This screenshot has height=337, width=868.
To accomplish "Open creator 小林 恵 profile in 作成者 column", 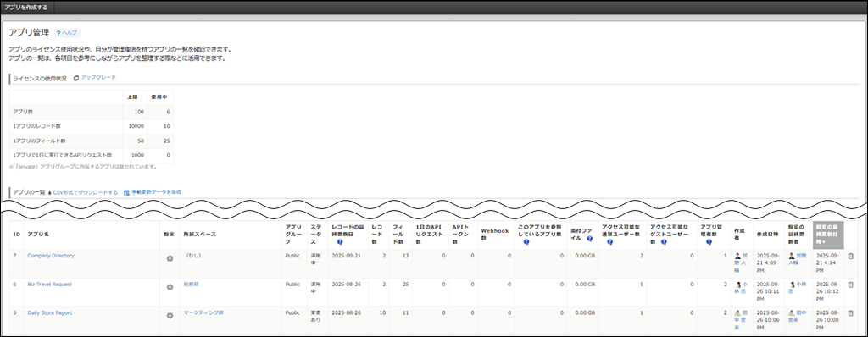I will [741, 287].
